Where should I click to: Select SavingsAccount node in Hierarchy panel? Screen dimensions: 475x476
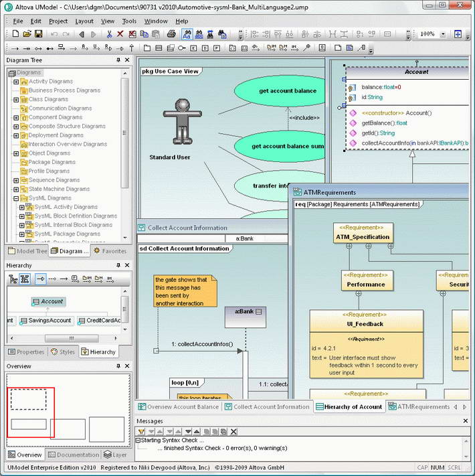coord(46,321)
